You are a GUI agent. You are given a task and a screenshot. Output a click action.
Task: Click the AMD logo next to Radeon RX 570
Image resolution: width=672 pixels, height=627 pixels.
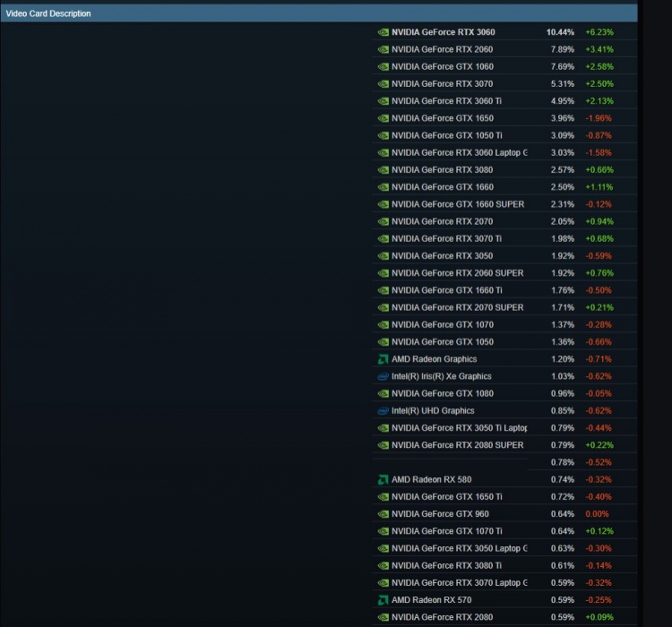click(383, 600)
